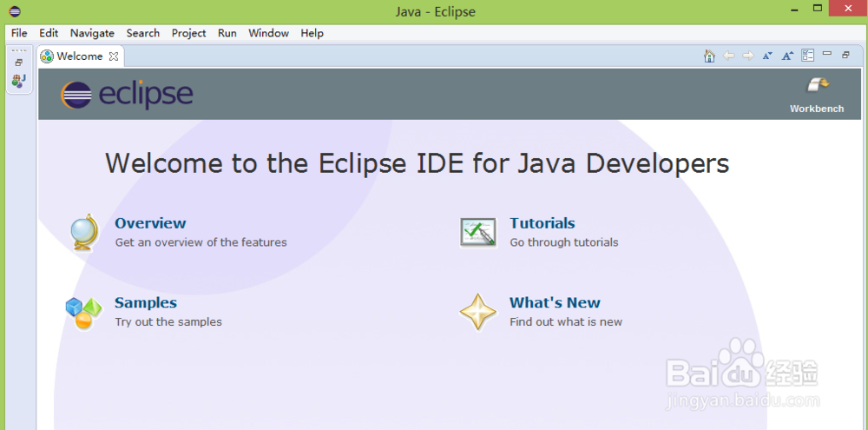The width and height of the screenshot is (868, 430).
Task: Open the Overview link
Action: pyautogui.click(x=150, y=223)
